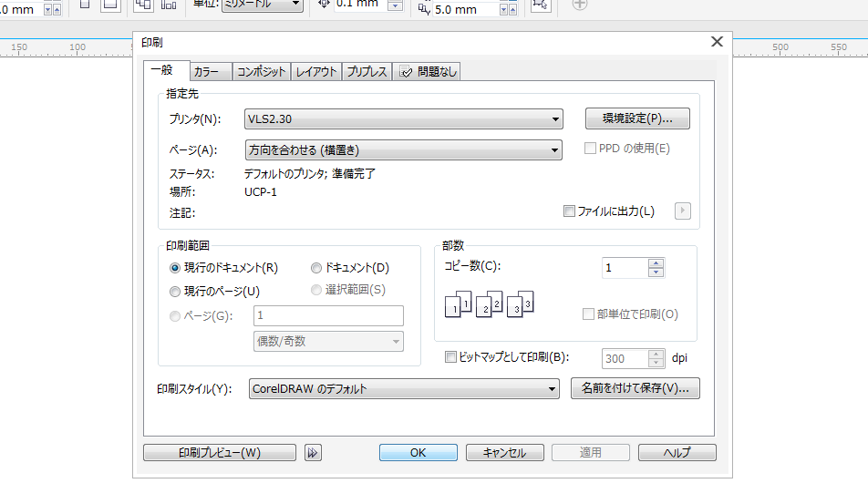Image resolution: width=868 pixels, height=504 pixels.
Task: Open the レイアウト tab
Action: click(316, 72)
